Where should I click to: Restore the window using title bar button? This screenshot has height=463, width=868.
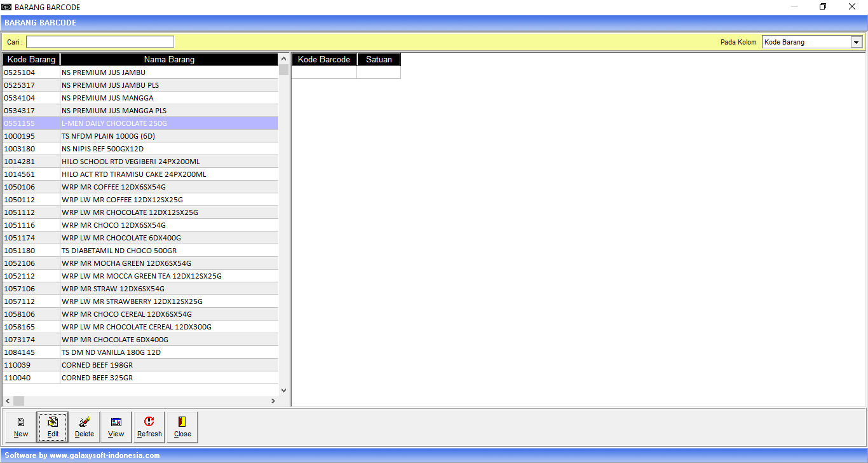click(823, 7)
